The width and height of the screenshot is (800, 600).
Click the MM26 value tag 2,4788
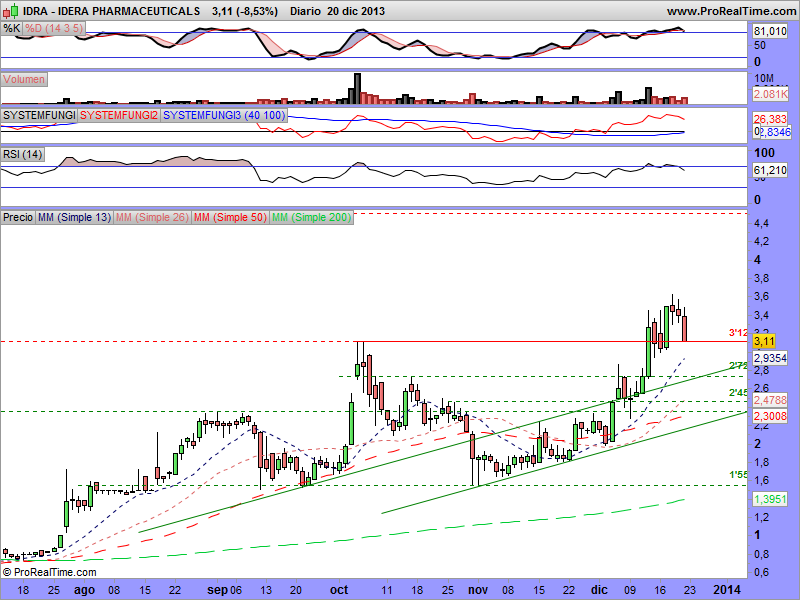pyautogui.click(x=770, y=400)
